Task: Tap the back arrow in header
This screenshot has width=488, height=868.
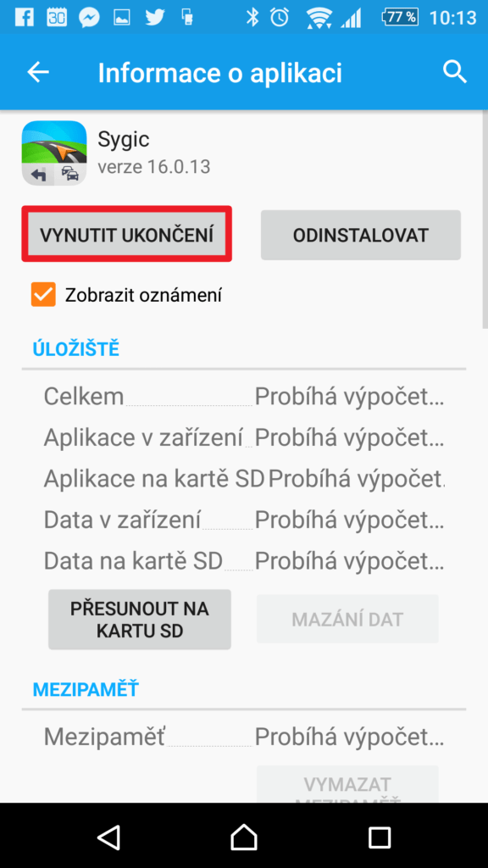Action: tap(38, 73)
